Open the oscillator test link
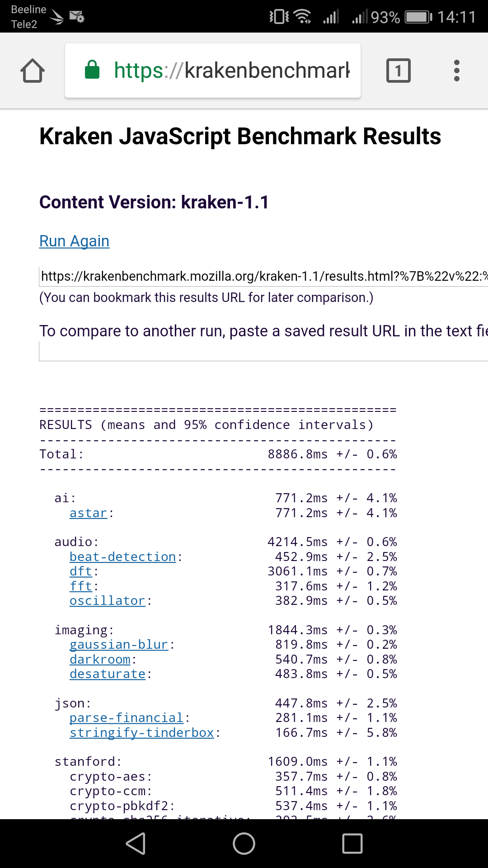The image size is (488, 868). click(x=107, y=601)
